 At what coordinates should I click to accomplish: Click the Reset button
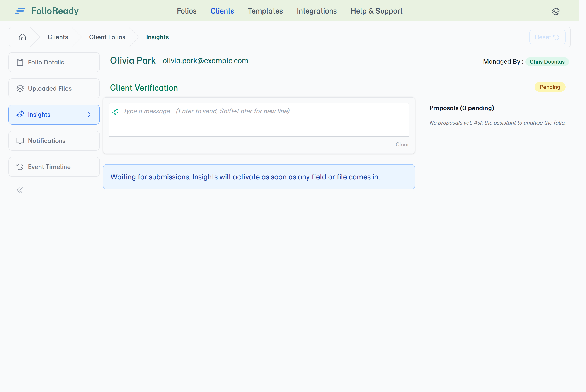[547, 37]
